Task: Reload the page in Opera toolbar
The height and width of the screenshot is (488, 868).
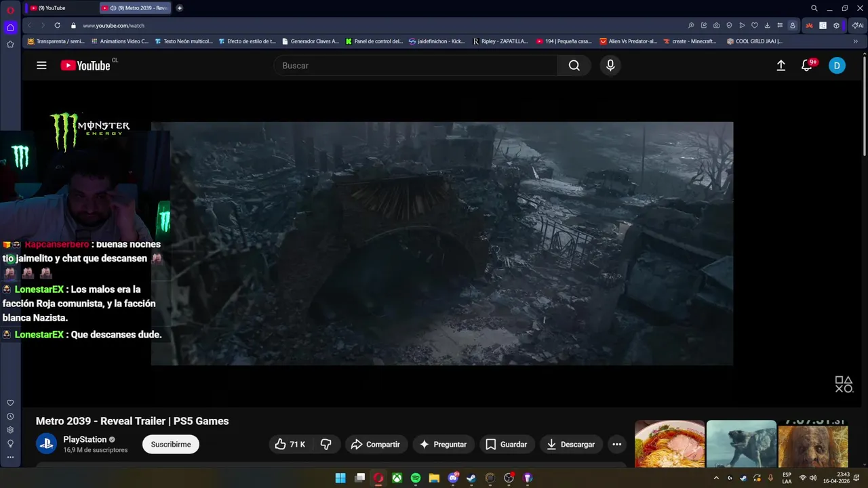Action: 57,26
